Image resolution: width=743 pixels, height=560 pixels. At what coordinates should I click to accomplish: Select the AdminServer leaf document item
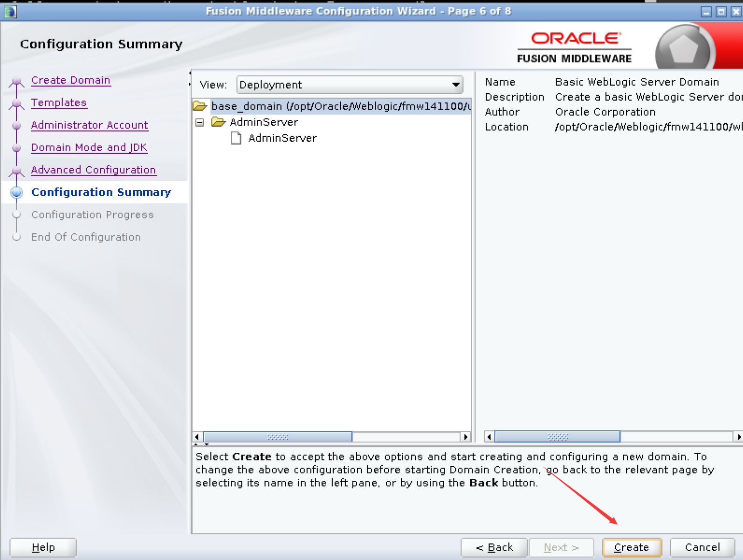[x=282, y=138]
